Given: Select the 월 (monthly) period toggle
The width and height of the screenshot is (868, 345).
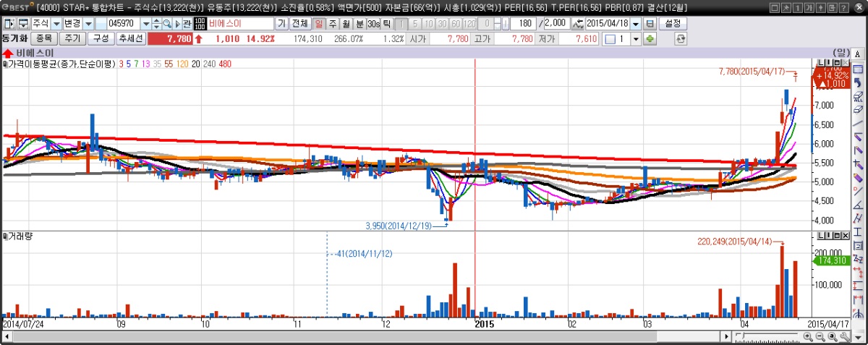Looking at the screenshot, I should pos(346,24).
